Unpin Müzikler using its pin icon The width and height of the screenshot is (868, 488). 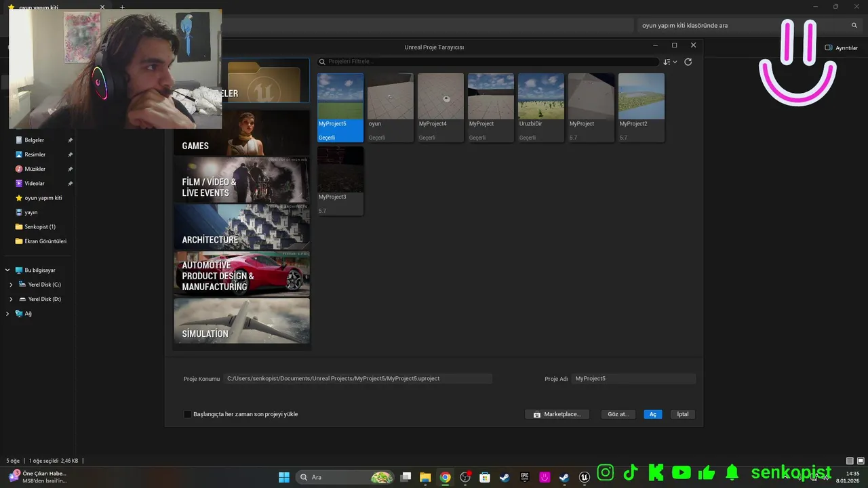click(70, 169)
